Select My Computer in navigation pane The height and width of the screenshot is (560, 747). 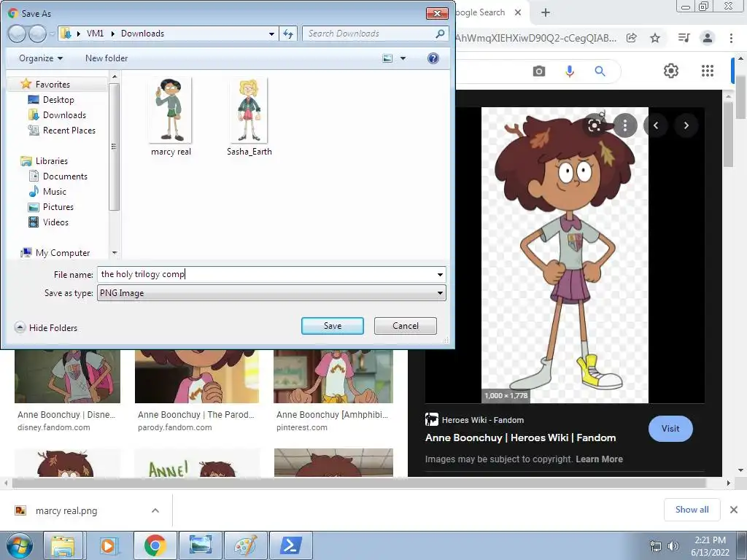pyautogui.click(x=63, y=253)
